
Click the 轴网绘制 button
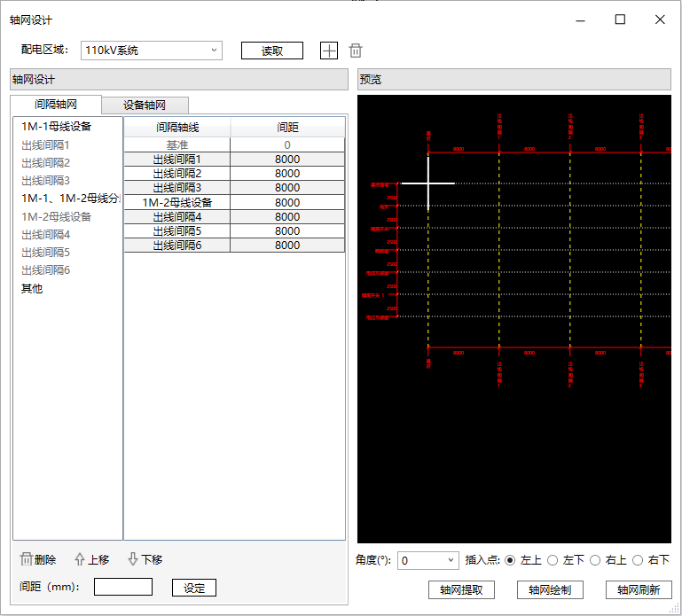[x=550, y=589]
